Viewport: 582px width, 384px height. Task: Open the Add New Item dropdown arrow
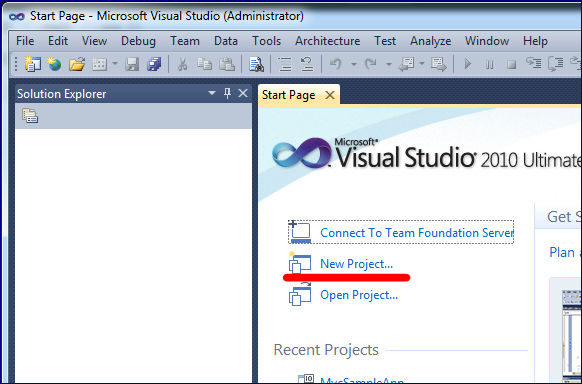[x=115, y=64]
